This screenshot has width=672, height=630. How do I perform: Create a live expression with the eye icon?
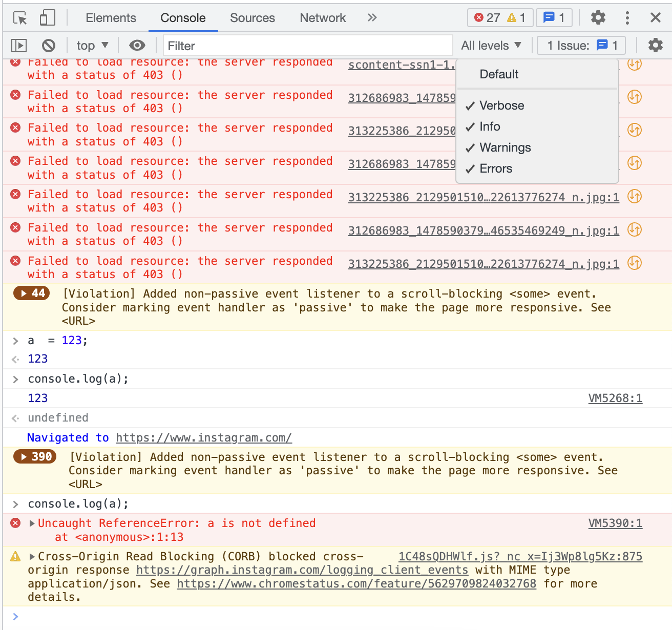tap(137, 46)
